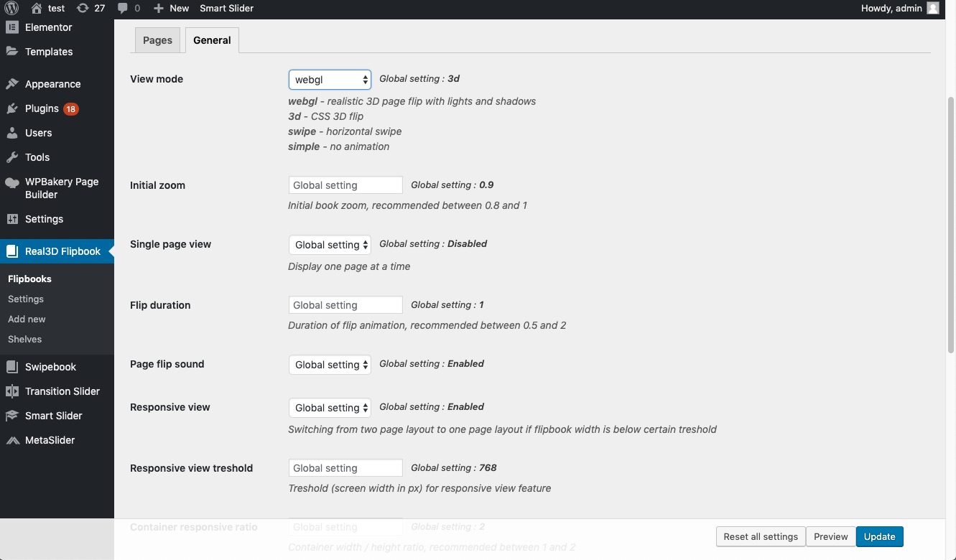Screen dimensions: 956x560
Task: Open Plugins via its plug icon
Action: tap(12, 108)
